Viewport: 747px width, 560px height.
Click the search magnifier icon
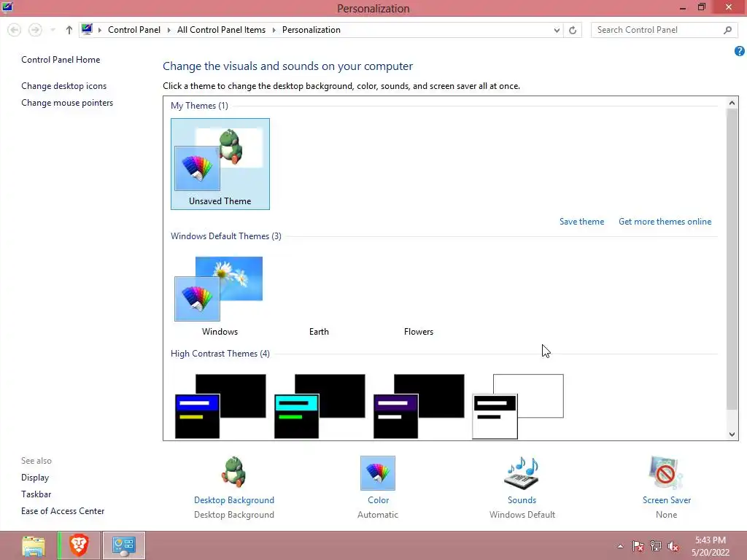coord(727,30)
